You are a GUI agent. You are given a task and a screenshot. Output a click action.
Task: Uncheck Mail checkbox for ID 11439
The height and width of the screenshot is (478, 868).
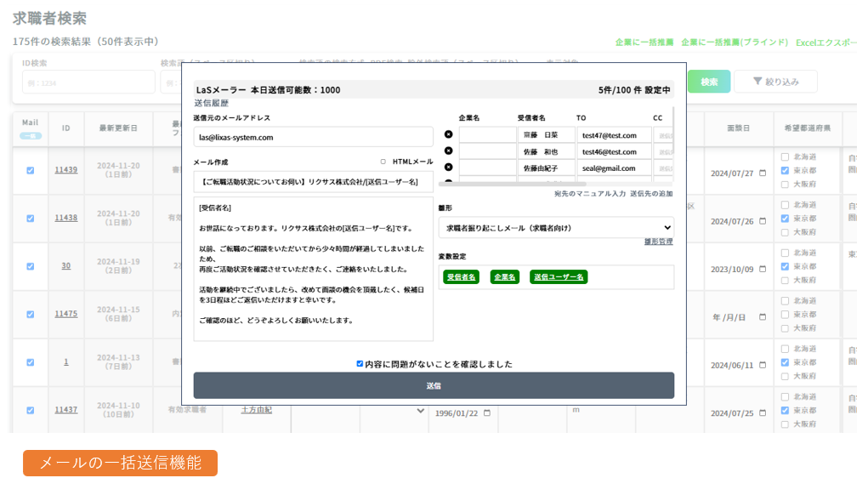click(x=31, y=170)
